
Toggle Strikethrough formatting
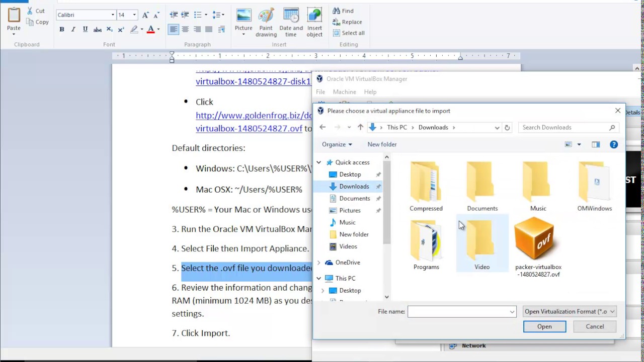[x=98, y=30]
